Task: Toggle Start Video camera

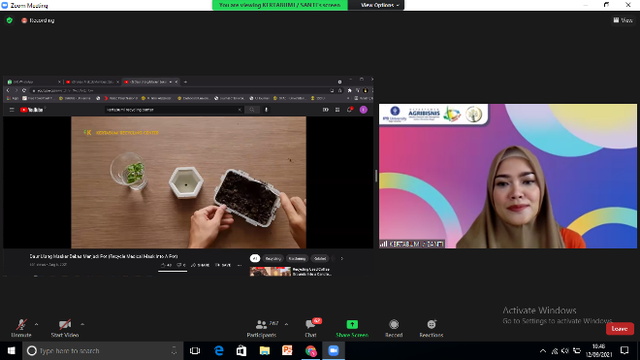Action: [x=65, y=328]
